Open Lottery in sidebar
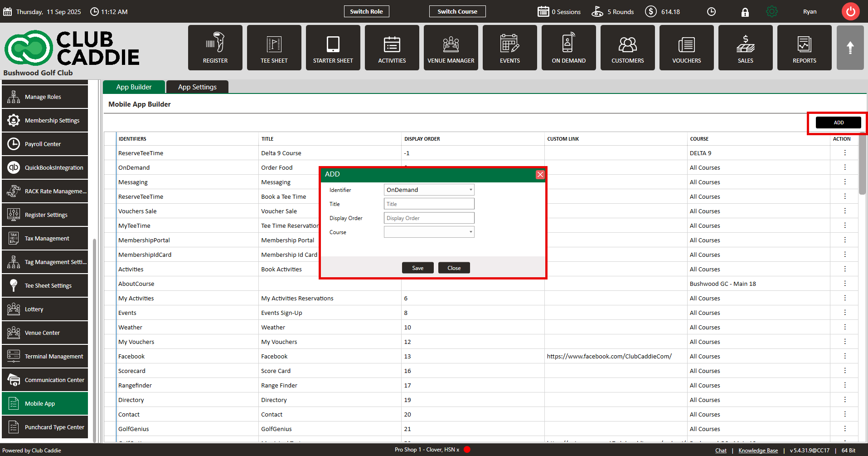Viewport: 868px width, 456px height. pyautogui.click(x=45, y=309)
